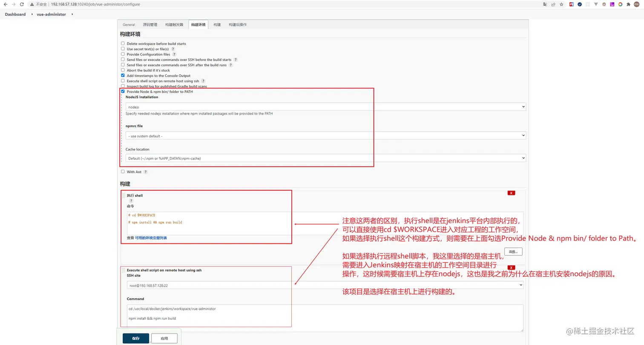Open the 'me' profile avatar
Screen dimensions: 644x345
pos(636,4)
